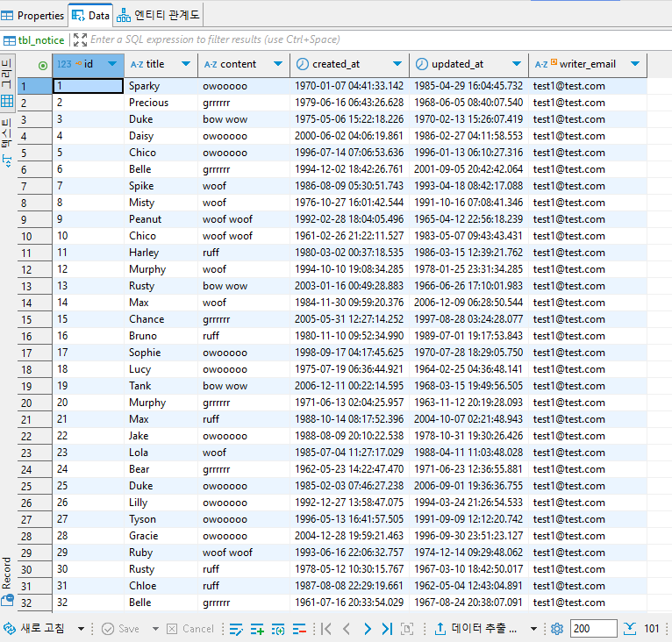This screenshot has height=642, width=672.
Task: Switch to Grid view icon in left sidebar
Action: 7,83
